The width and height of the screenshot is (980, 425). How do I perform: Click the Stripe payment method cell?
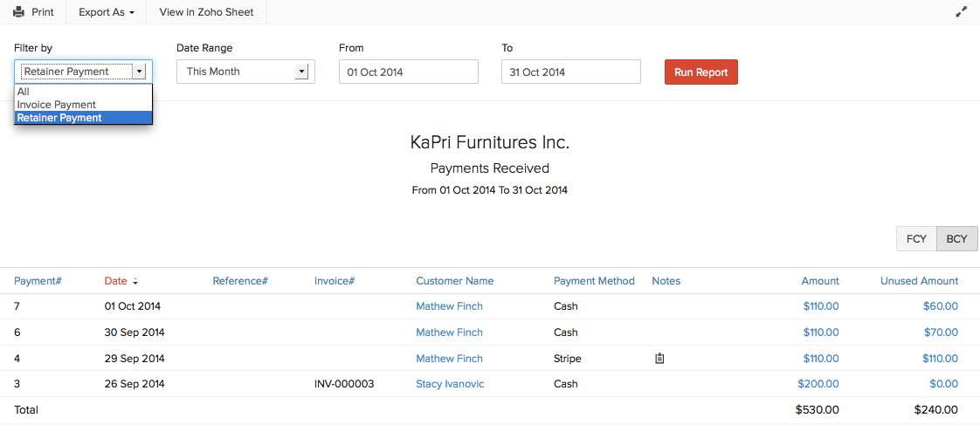[x=568, y=358]
